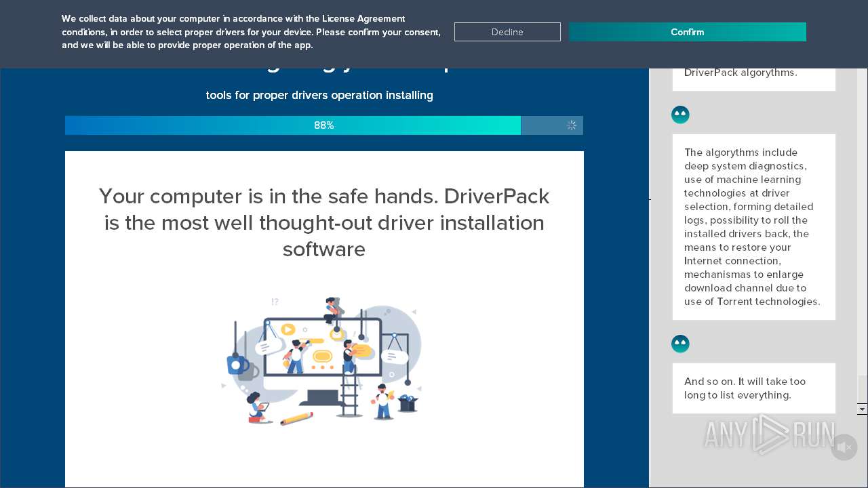The image size is (868, 488).
Task: Click the 'And so on. It will take too long' message
Action: click(x=754, y=388)
